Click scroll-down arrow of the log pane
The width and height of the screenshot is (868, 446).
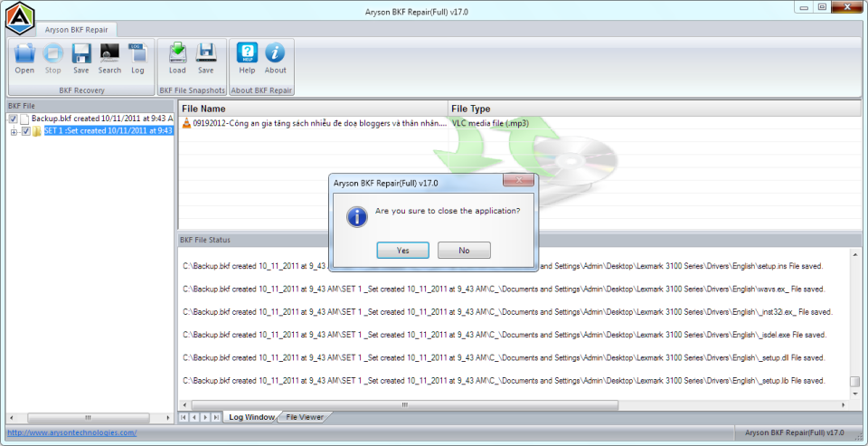pos(855,393)
